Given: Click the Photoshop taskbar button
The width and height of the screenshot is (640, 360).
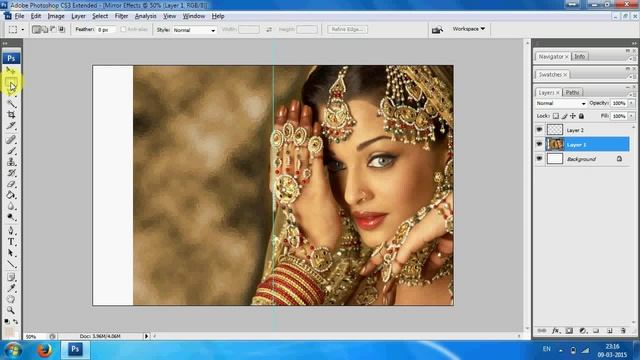Looking at the screenshot, I should (x=75, y=350).
